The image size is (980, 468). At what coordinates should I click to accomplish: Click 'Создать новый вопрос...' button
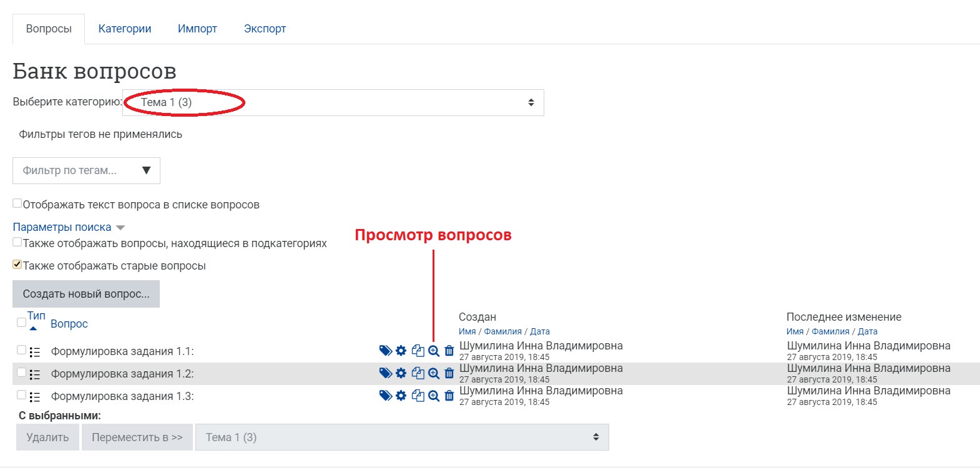pyautogui.click(x=86, y=294)
